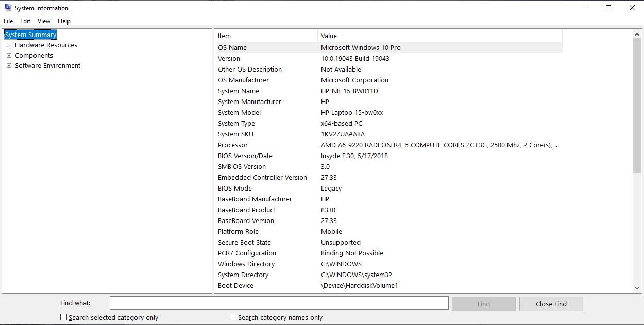
Task: Select Hardware Resources category
Action: pos(46,45)
